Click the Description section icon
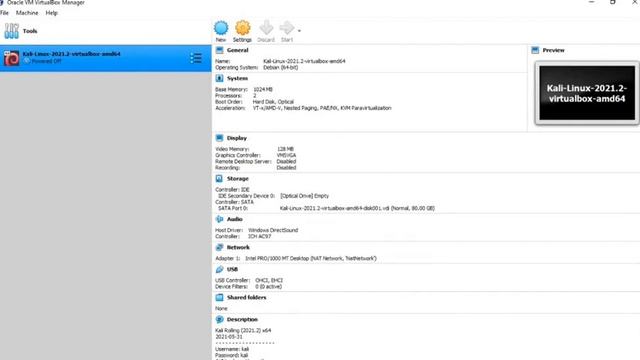 point(219,320)
